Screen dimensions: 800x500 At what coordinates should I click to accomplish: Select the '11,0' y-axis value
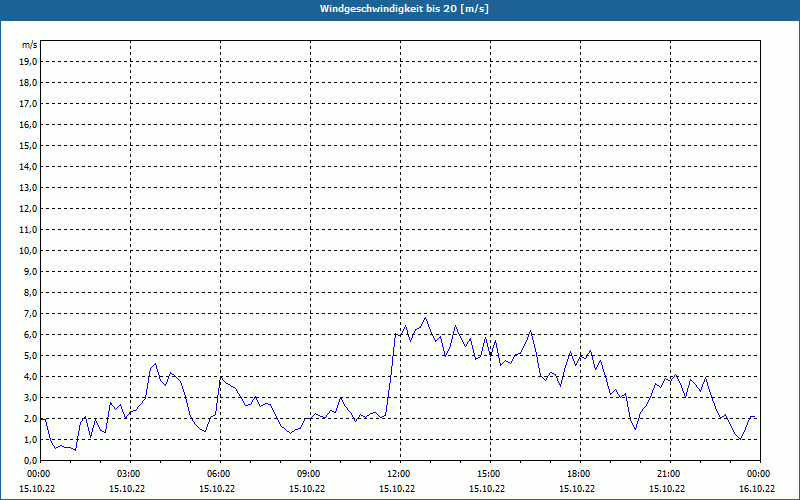pyautogui.click(x=27, y=230)
